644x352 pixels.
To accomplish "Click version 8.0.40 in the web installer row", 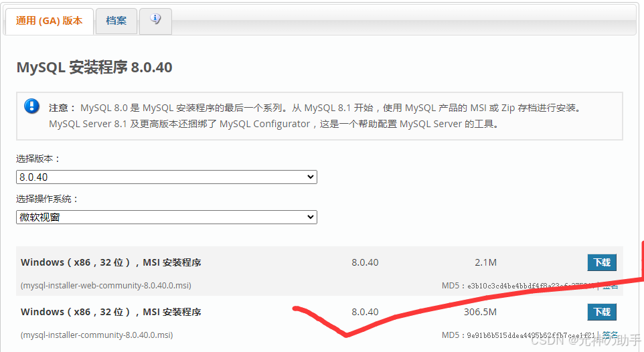I will tap(365, 262).
